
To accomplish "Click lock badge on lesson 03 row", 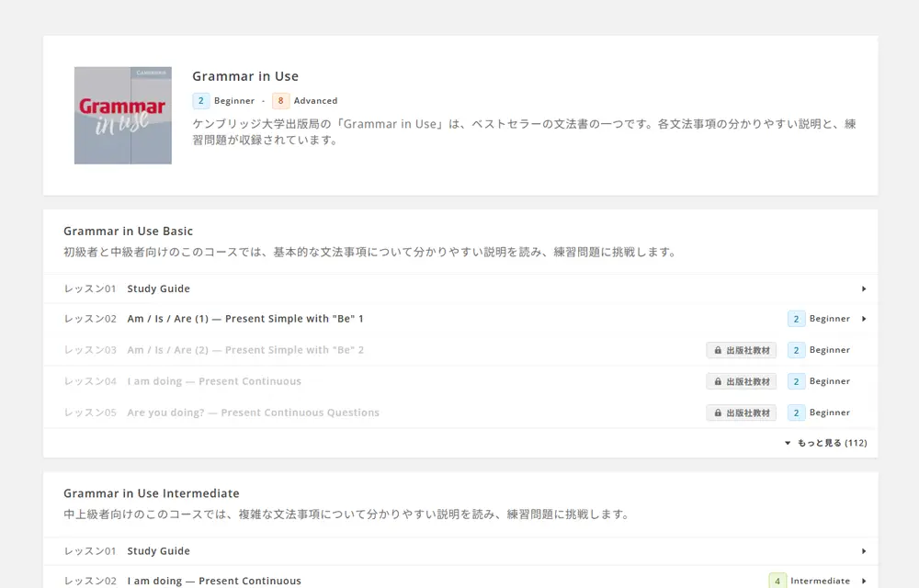I will tap(741, 350).
